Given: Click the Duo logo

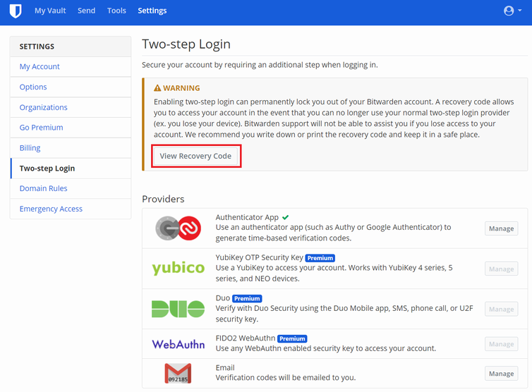Looking at the screenshot, I should (x=178, y=309).
